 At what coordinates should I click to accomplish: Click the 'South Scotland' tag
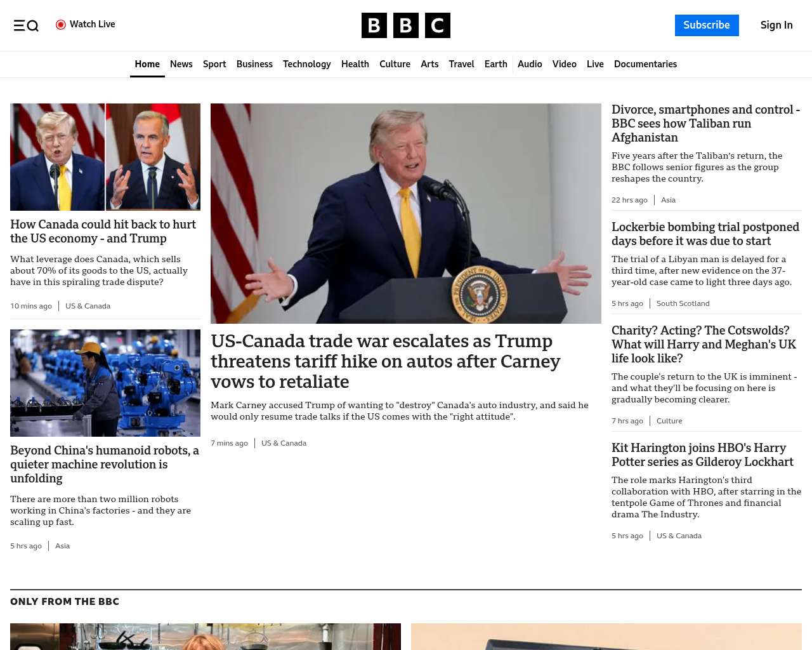pos(683,303)
